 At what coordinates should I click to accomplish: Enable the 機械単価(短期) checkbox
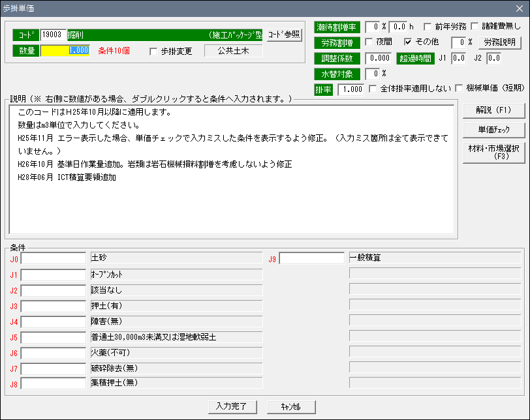click(459, 88)
